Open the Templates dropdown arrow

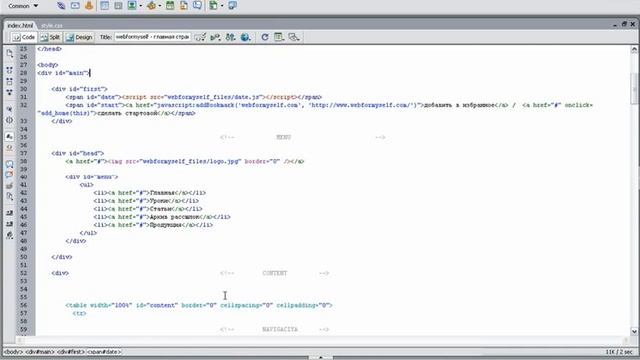coord(222,6)
